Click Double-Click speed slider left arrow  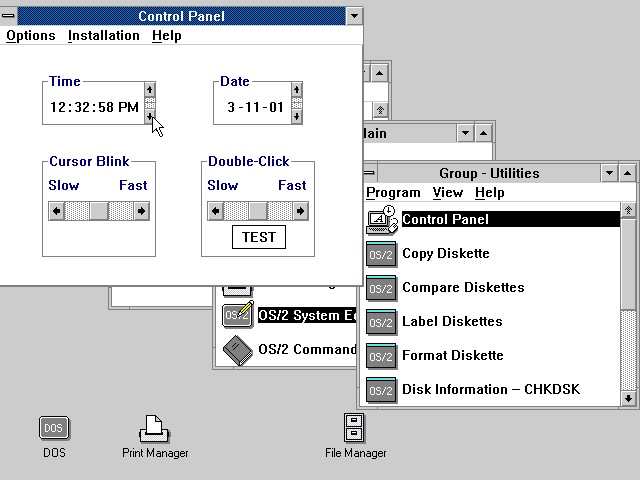[216, 211]
